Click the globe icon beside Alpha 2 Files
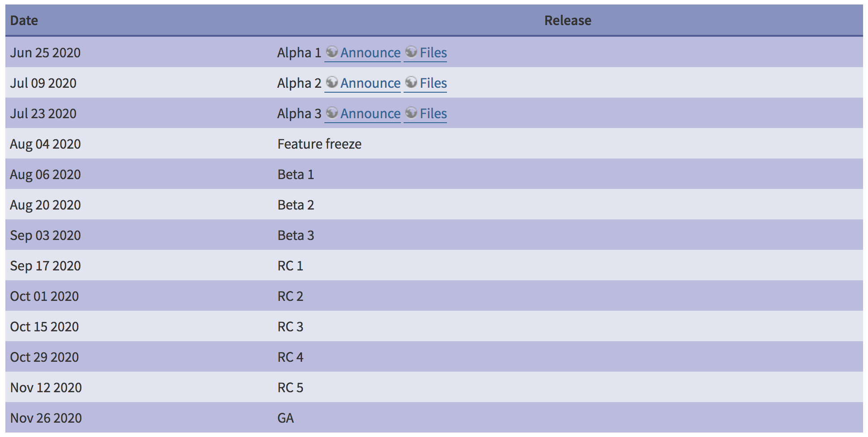Screen dimensions: 868x437 coord(411,82)
